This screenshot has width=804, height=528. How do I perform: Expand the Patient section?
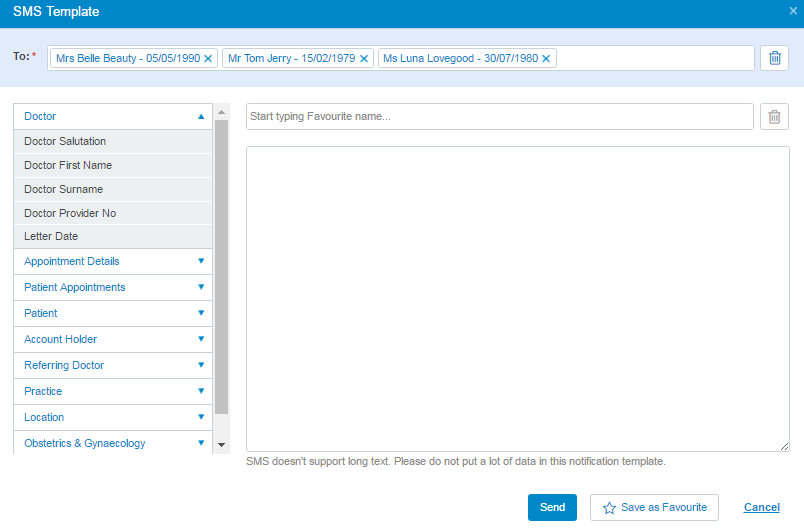[x=113, y=313]
